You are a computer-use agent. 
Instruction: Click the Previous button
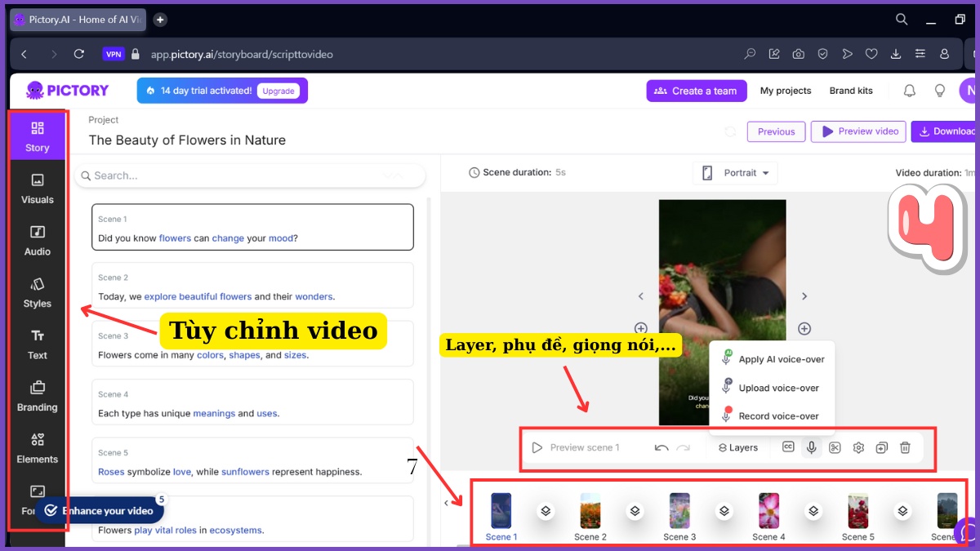[x=776, y=131]
